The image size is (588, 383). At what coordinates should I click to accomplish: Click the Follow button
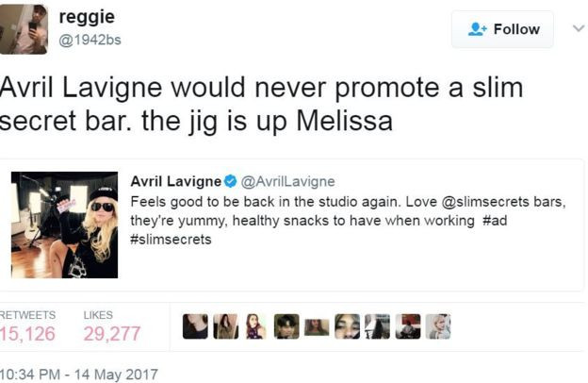tap(502, 29)
